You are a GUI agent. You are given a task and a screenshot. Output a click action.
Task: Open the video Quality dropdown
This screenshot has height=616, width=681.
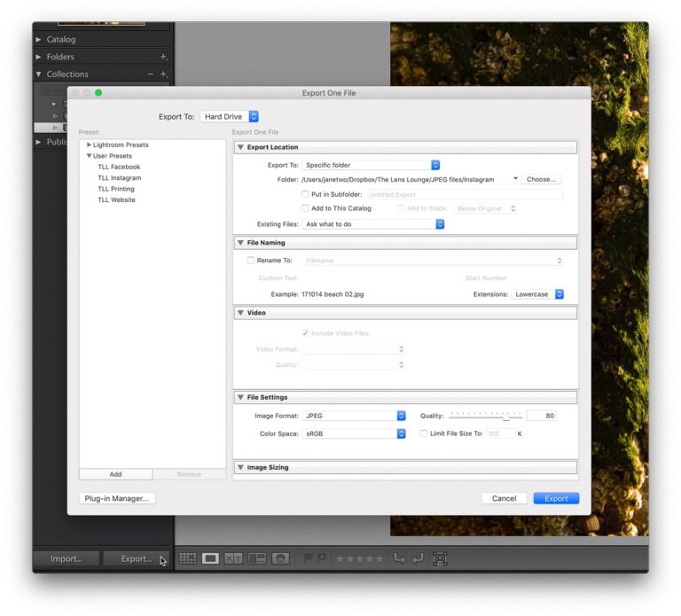pos(354,364)
